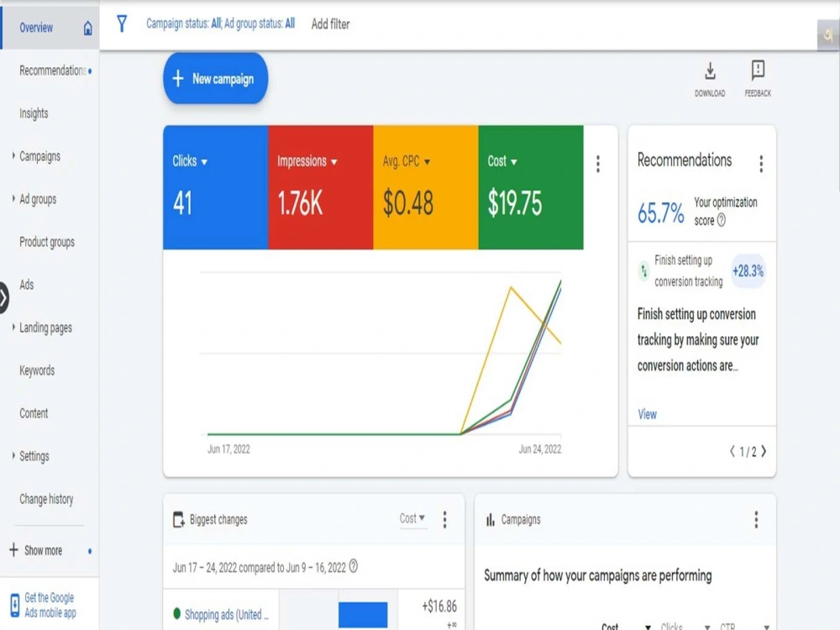Click the blue Shopping ads cost bar
840x630 pixels.
pyautogui.click(x=363, y=615)
